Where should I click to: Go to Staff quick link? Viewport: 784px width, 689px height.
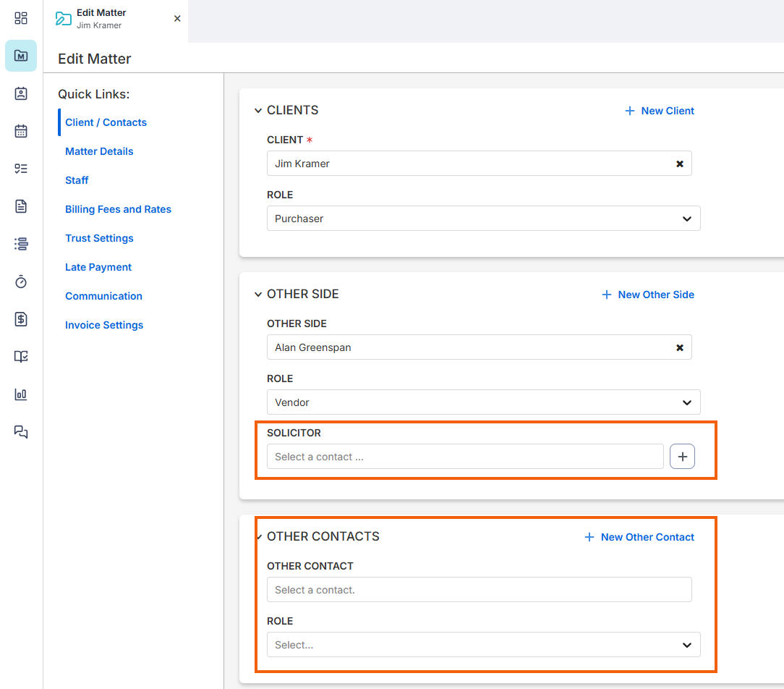point(77,180)
